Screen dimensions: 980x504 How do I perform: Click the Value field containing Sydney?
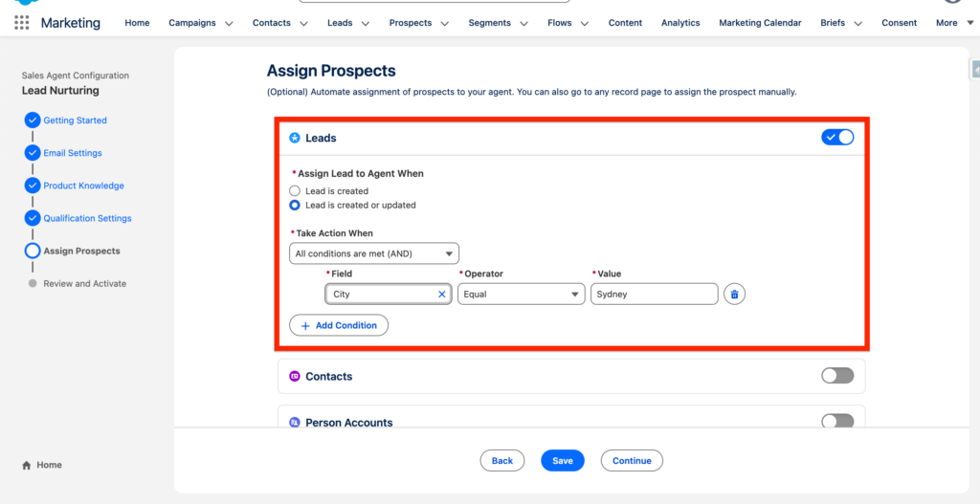tap(654, 295)
